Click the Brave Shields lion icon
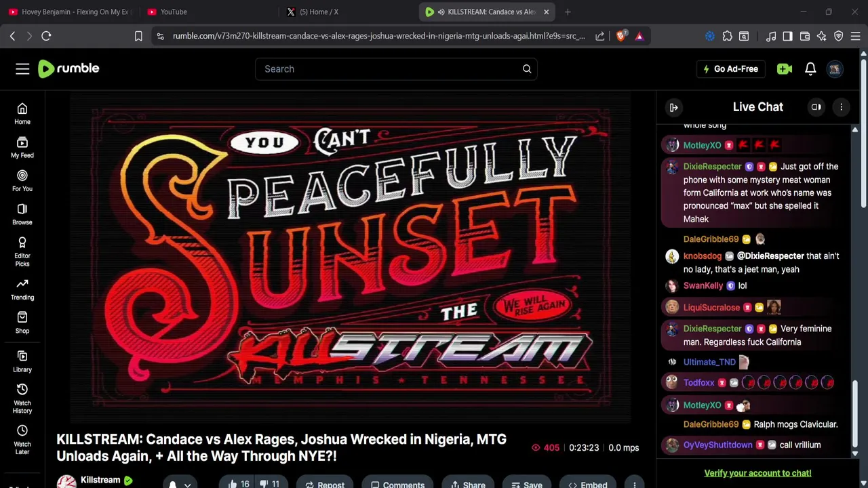 click(x=620, y=36)
